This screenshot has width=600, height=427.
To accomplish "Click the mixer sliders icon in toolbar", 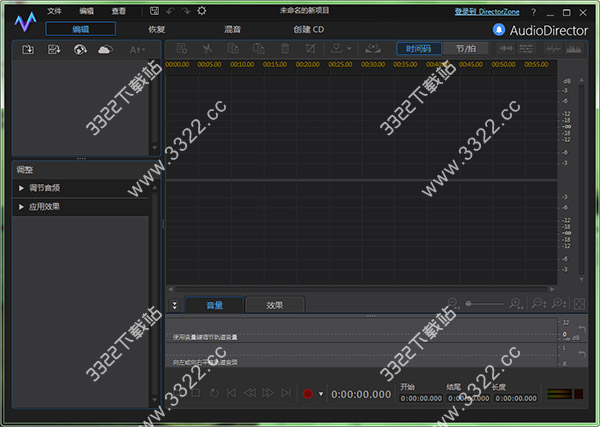I will (526, 49).
